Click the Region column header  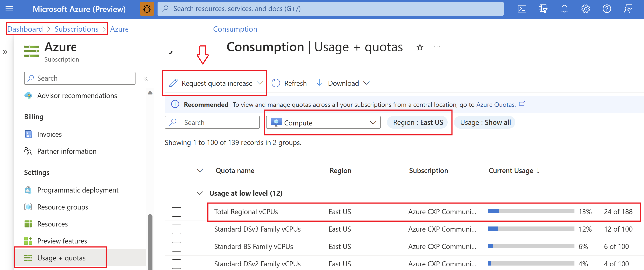coord(340,171)
